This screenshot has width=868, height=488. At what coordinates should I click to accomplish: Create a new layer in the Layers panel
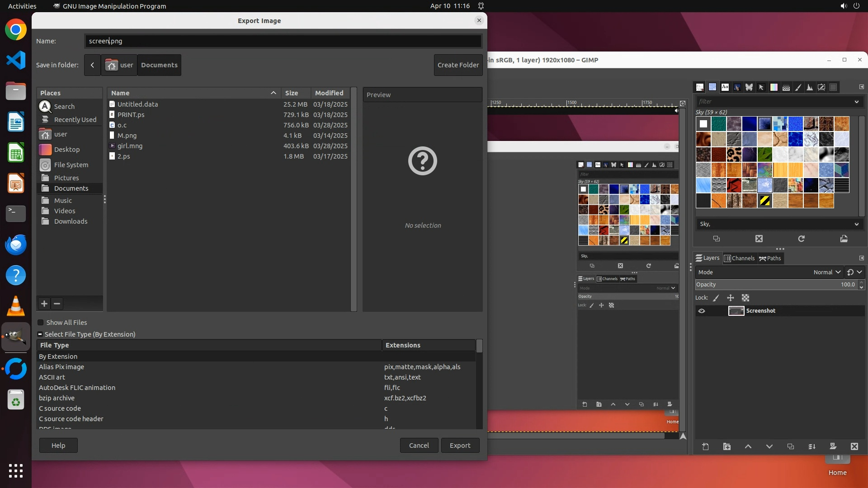click(705, 446)
